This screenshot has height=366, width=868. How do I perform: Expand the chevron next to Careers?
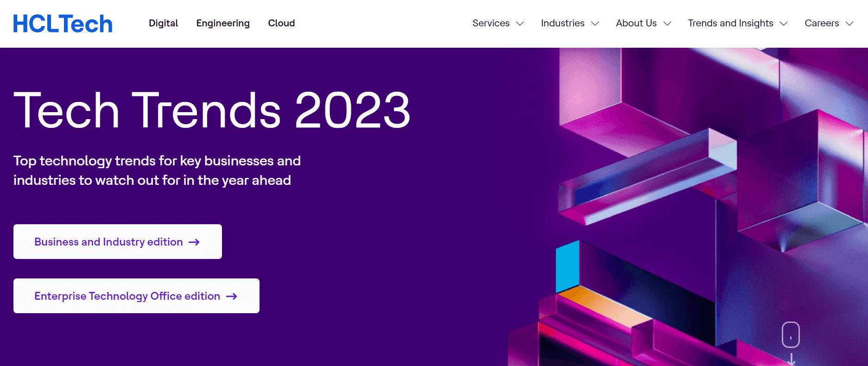849,24
